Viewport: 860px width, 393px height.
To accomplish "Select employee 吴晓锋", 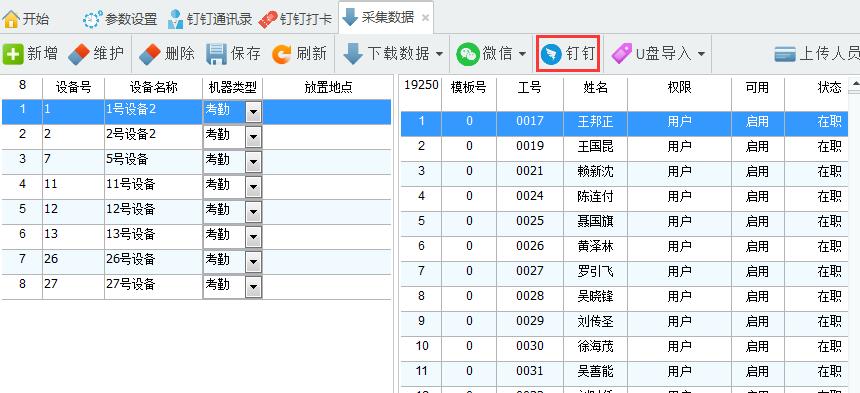I will 595,297.
